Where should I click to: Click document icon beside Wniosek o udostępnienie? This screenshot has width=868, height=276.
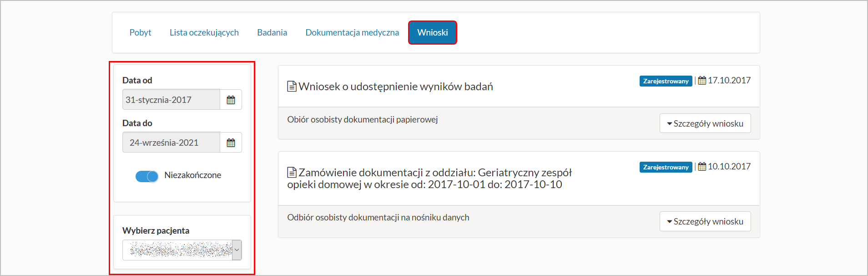tap(292, 87)
